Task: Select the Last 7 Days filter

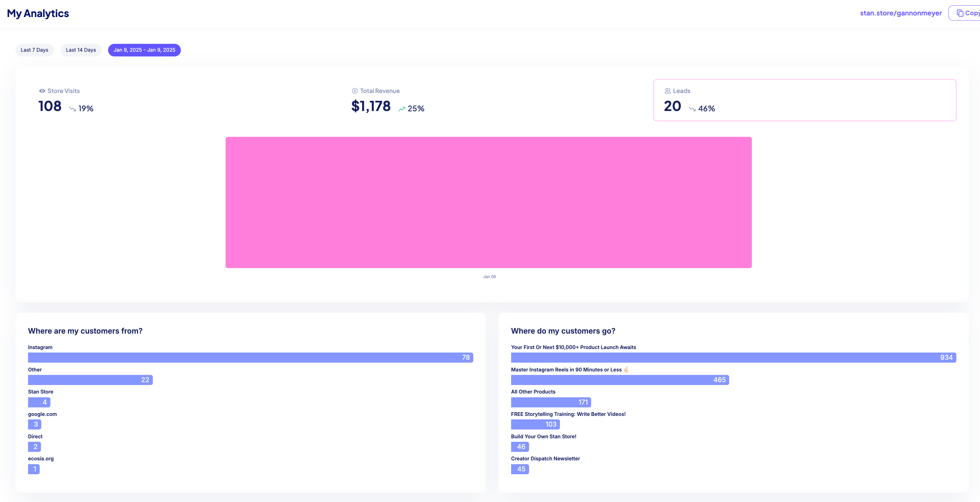Action: pyautogui.click(x=34, y=50)
